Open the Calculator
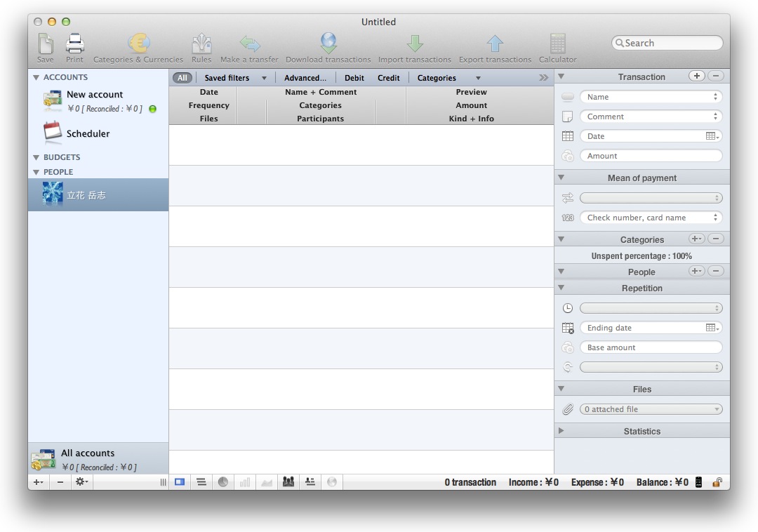 coord(558,44)
